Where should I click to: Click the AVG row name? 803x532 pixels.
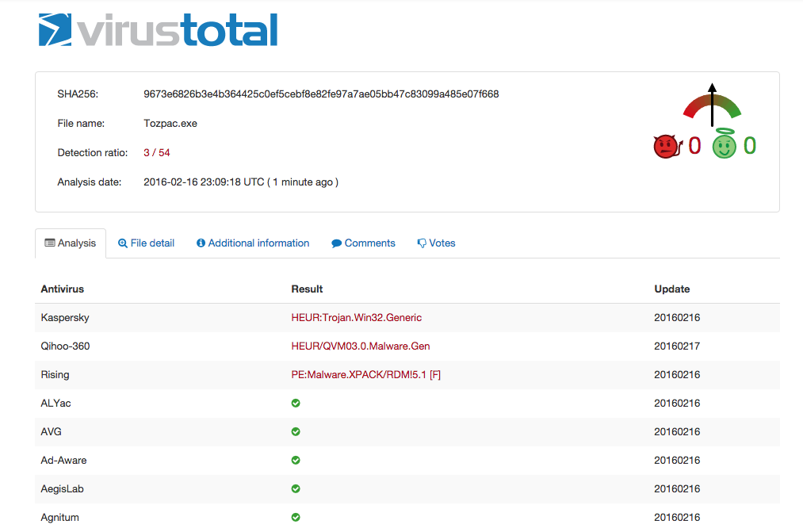click(52, 431)
